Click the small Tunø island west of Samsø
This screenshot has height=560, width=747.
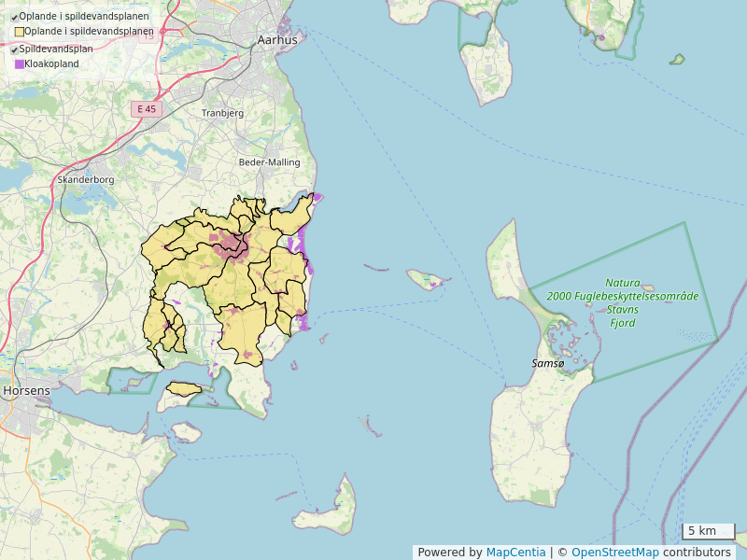[x=426, y=278]
